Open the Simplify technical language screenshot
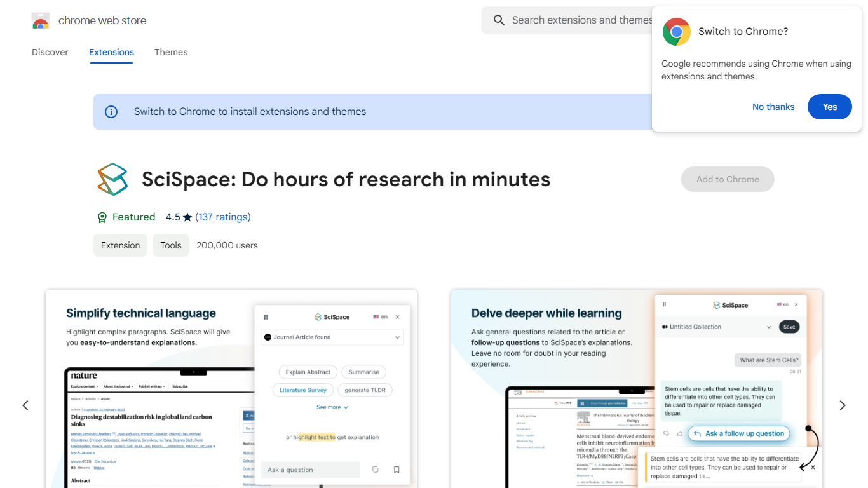Screen dimensions: 868x488 tap(231, 388)
